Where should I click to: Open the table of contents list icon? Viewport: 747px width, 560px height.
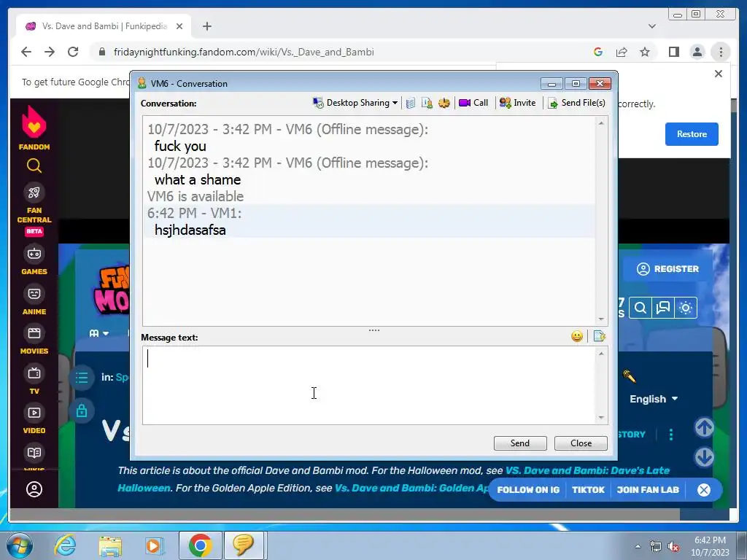point(82,378)
